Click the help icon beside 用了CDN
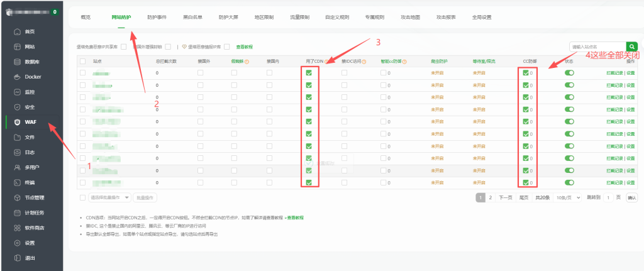This screenshot has width=644, height=271. pyautogui.click(x=326, y=62)
